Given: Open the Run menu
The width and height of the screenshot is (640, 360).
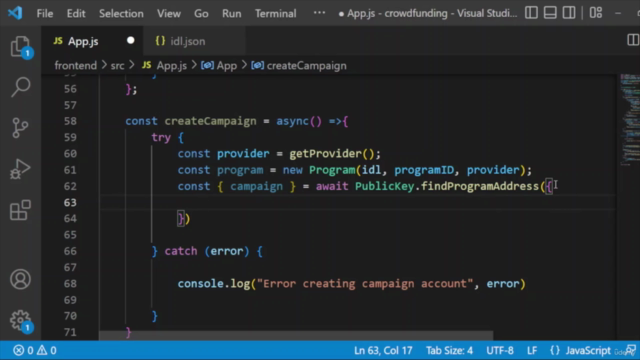Looking at the screenshot, I should tap(231, 13).
